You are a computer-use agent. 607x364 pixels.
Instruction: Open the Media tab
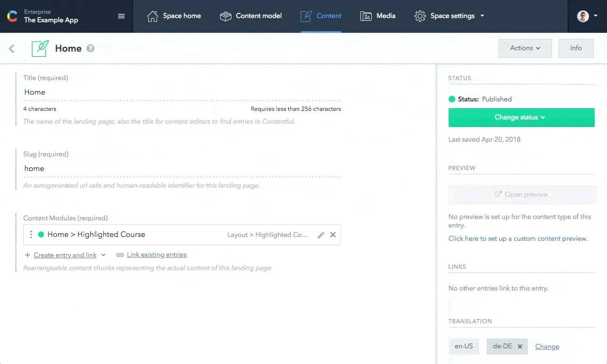point(378,16)
